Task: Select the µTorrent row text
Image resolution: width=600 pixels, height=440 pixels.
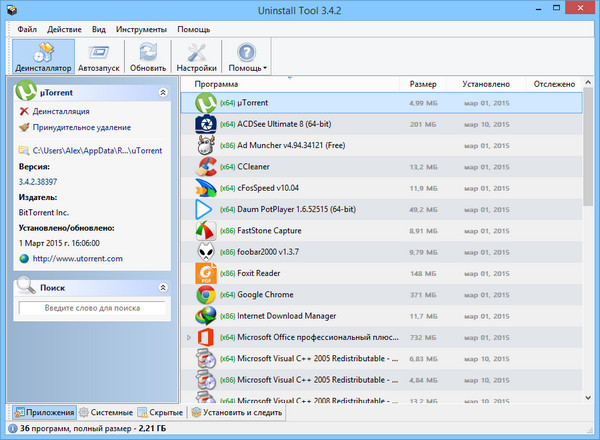Action: (x=253, y=103)
